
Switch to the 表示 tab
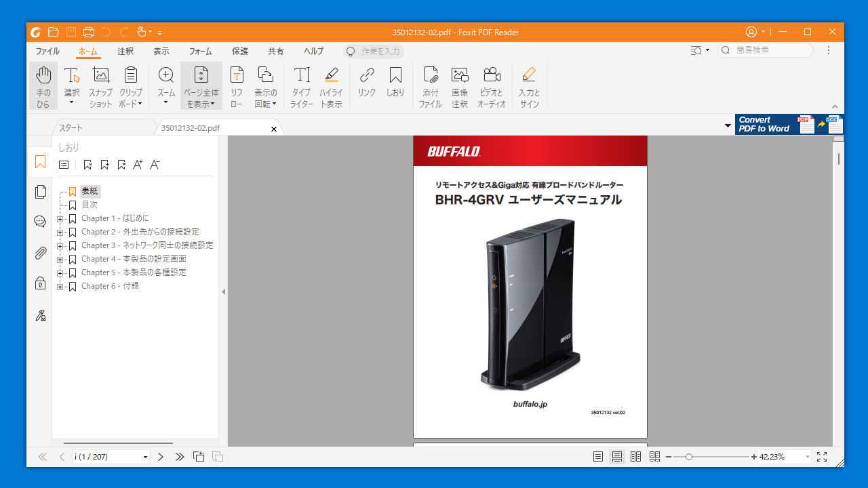pos(161,52)
